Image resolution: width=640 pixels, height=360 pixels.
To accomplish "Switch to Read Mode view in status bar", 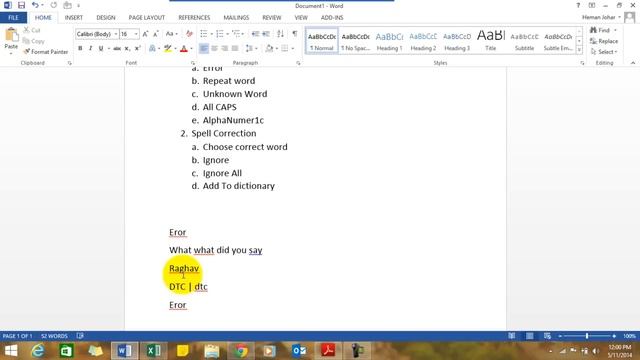I will coord(511,336).
